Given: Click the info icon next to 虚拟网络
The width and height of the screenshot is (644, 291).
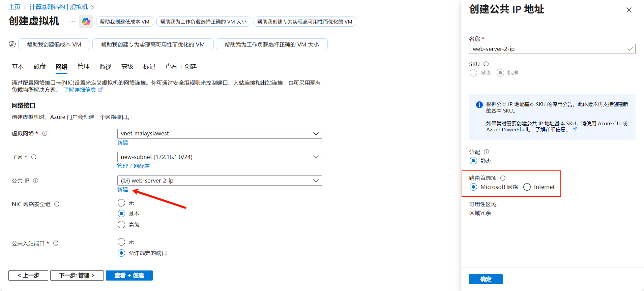Looking at the screenshot, I should [x=45, y=133].
